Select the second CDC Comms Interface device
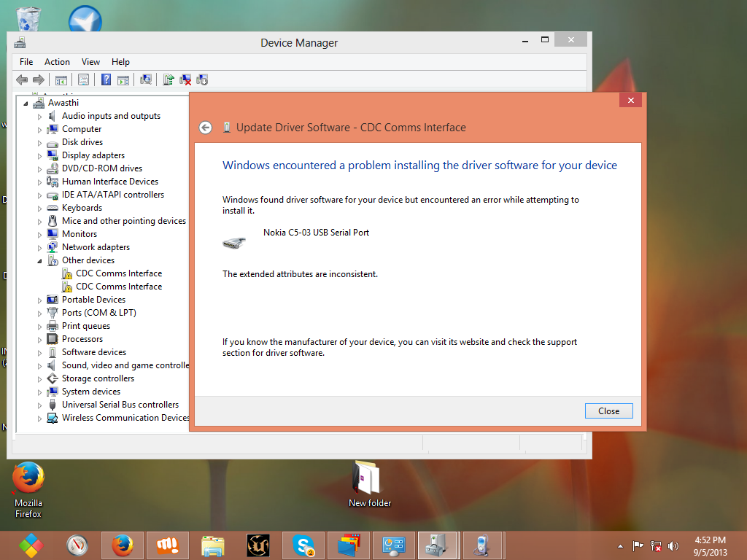 point(119,286)
